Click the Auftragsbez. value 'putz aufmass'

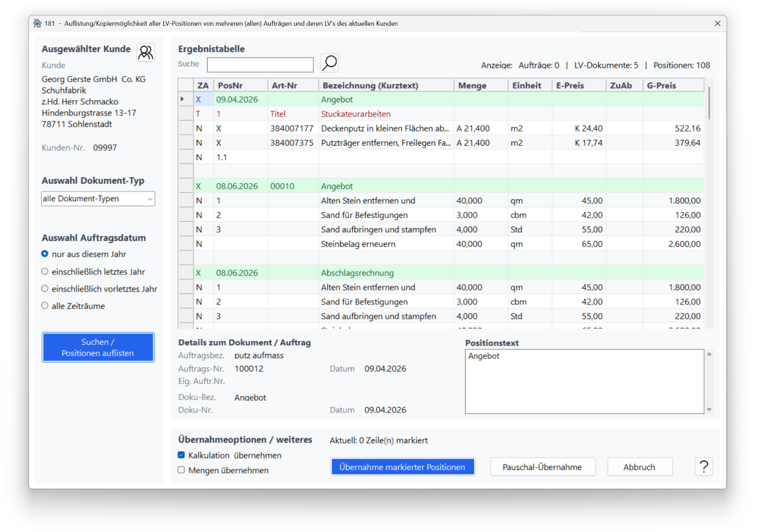pos(259,355)
